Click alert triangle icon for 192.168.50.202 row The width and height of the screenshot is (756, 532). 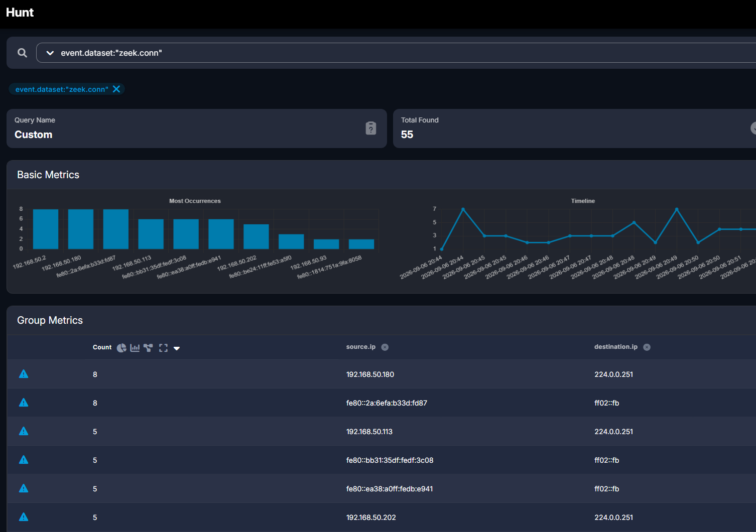click(x=24, y=517)
